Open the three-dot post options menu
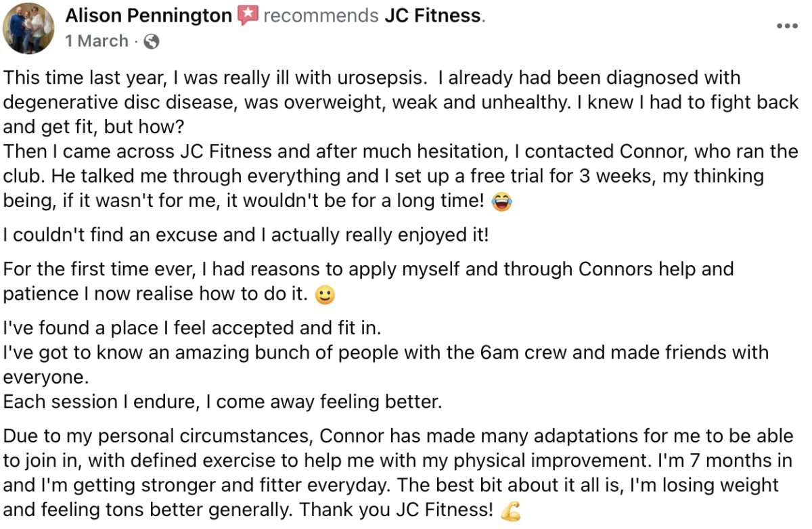This screenshot has height=529, width=812. click(787, 27)
